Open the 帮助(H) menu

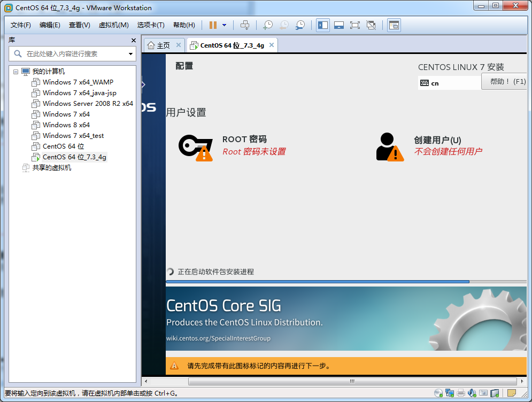point(184,25)
